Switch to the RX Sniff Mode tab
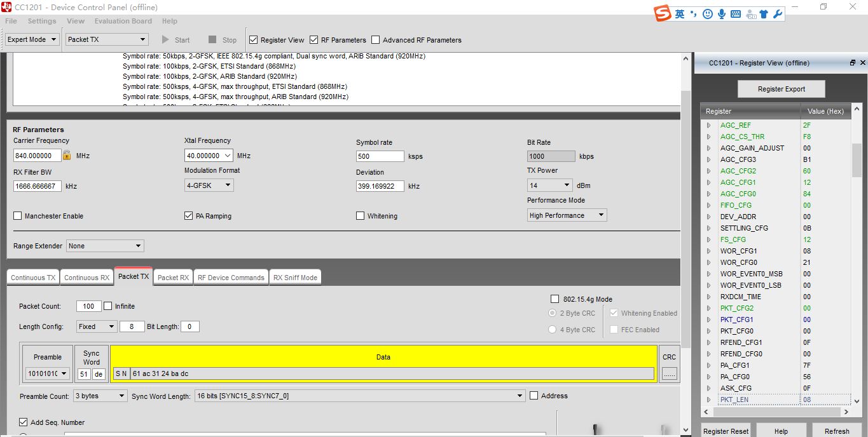The image size is (868, 437). point(295,278)
